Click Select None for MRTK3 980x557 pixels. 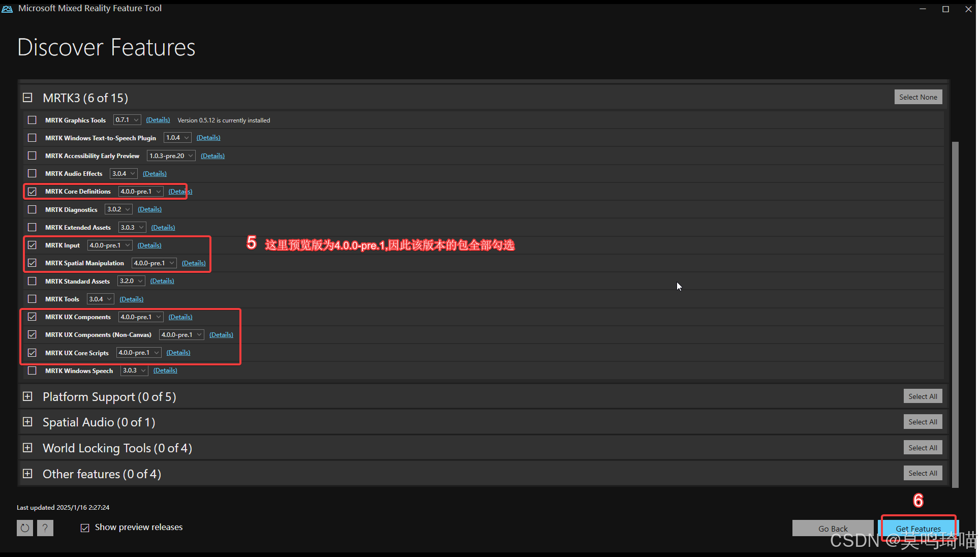(x=917, y=97)
